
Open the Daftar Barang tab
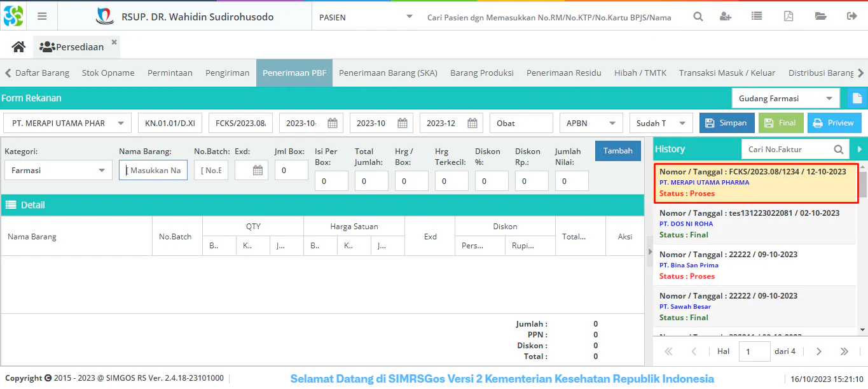pos(42,73)
